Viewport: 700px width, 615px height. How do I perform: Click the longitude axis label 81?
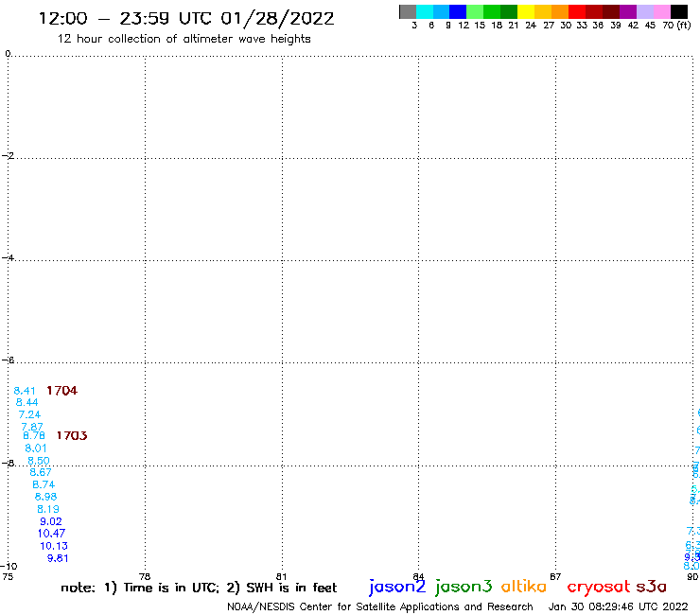[281, 576]
